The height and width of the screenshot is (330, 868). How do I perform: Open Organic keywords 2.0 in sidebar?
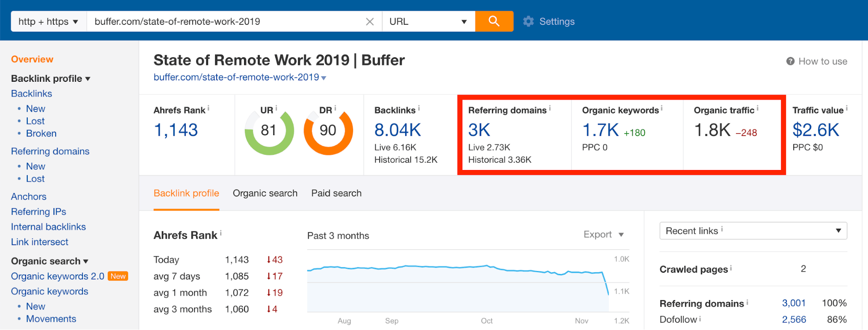[57, 276]
